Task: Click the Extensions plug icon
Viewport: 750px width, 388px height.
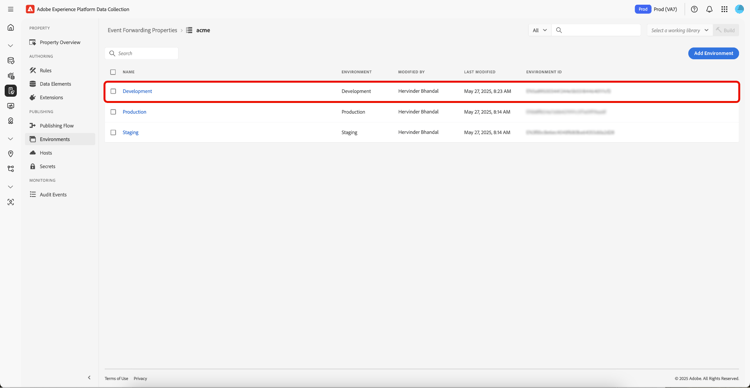Action: pos(33,97)
